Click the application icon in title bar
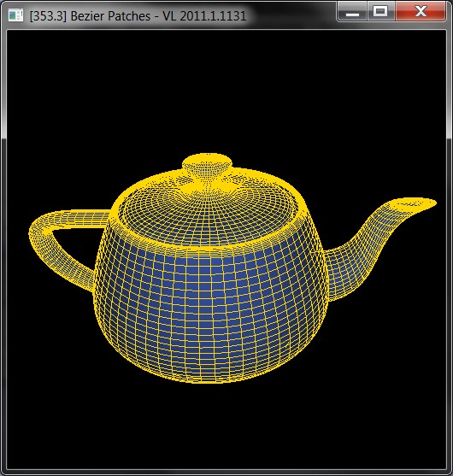This screenshot has height=476, width=453. 15,15
